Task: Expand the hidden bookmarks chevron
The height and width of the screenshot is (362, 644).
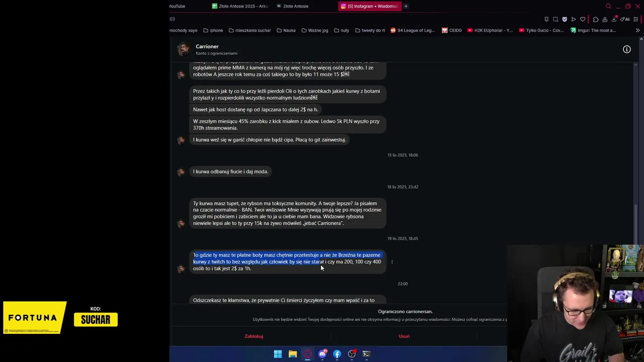Action: pyautogui.click(x=637, y=30)
